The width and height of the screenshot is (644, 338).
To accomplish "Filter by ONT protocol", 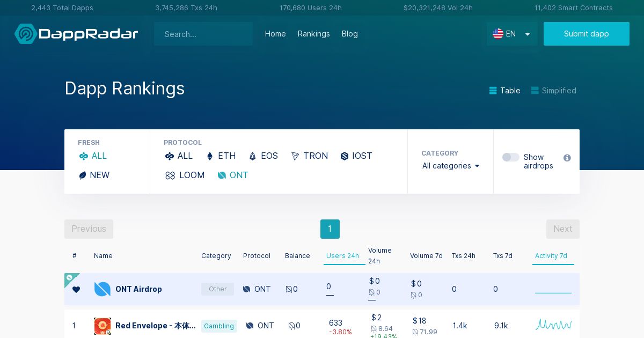I will [233, 175].
